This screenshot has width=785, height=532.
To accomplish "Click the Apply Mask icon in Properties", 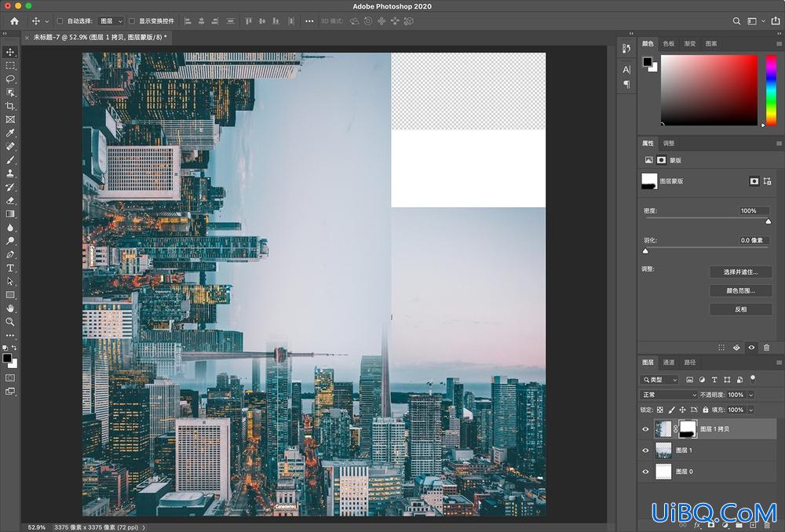I will pos(736,348).
